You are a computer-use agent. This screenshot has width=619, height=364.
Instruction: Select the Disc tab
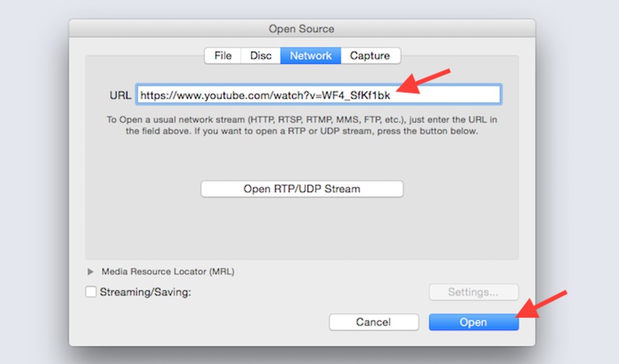[x=260, y=55]
